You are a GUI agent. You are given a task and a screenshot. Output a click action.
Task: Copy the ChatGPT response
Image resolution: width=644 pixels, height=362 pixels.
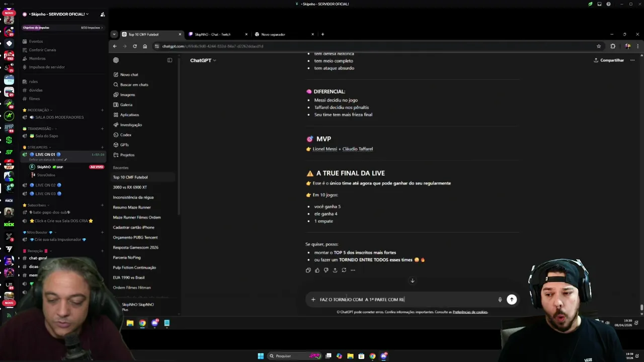pos(308,270)
